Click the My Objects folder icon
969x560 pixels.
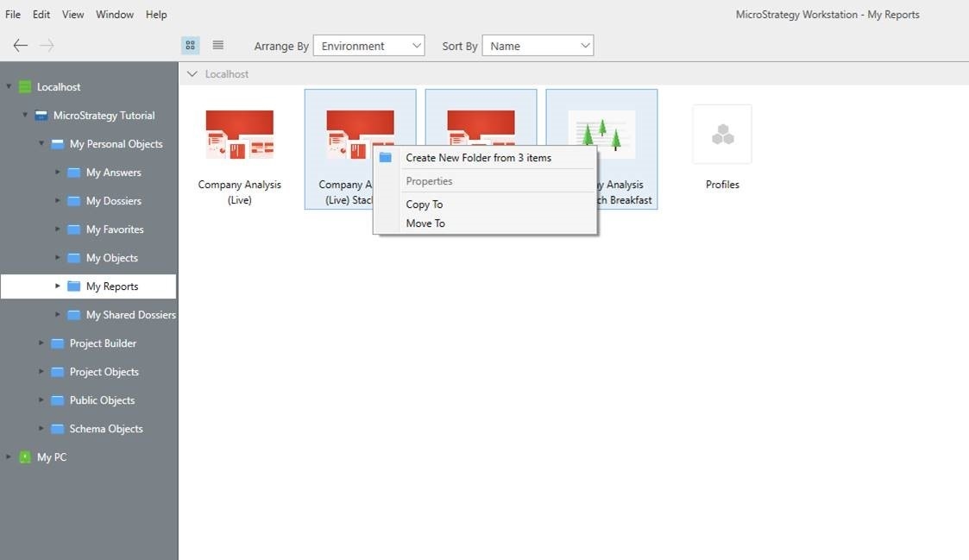(x=73, y=258)
